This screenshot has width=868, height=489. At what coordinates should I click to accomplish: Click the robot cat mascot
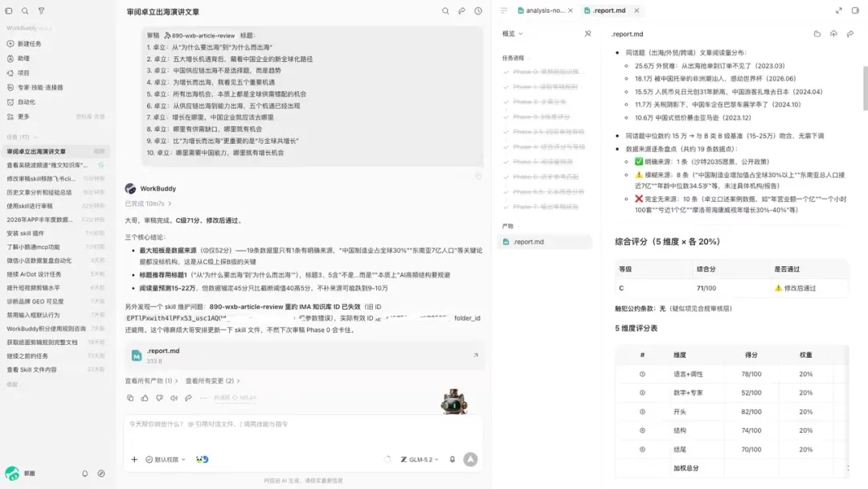(x=454, y=401)
